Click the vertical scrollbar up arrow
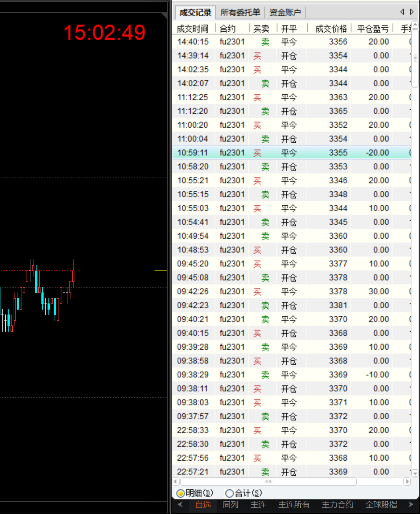Screen dimensions: 420x514 (x=414, y=25)
